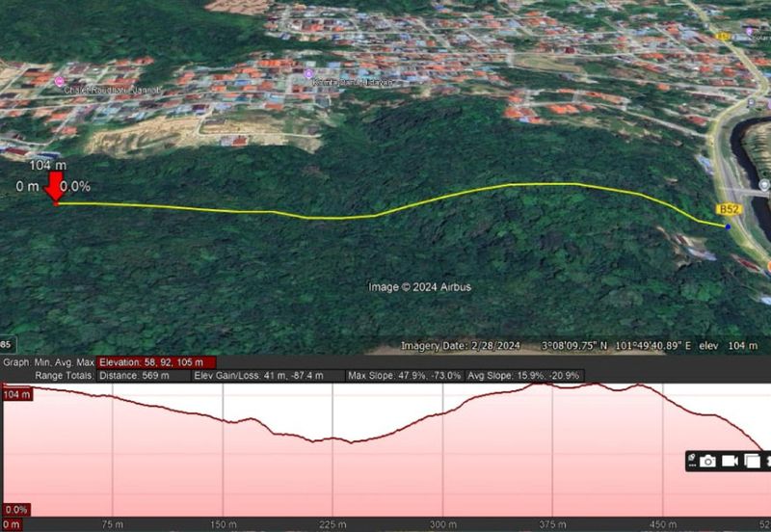Image resolution: width=771 pixels, height=532 pixels.
Task: Click the grey pin beside road curve
Action: [752, 102]
